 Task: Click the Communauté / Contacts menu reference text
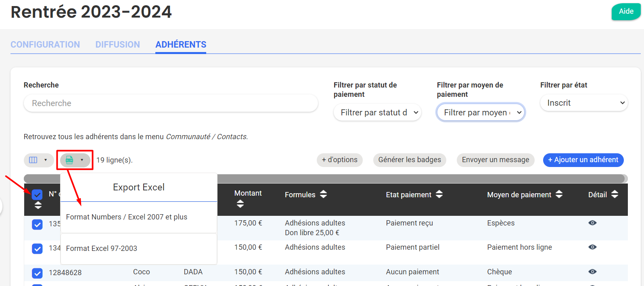[x=206, y=137]
